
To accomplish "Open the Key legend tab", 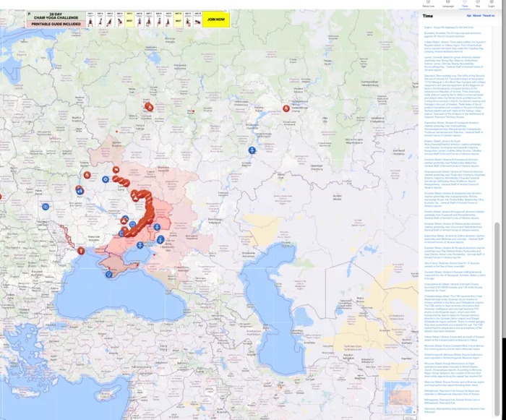I will click(x=478, y=4).
